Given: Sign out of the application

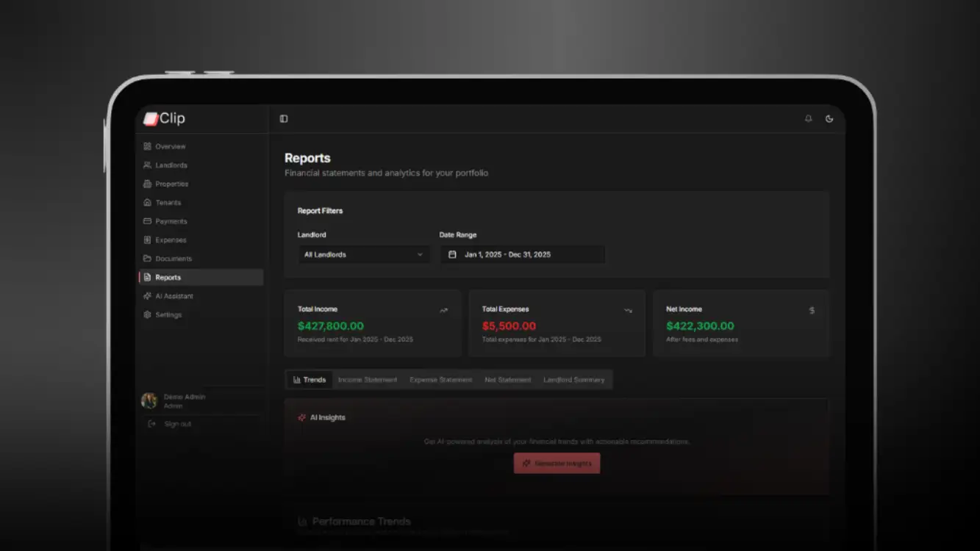Looking at the screenshot, I should 171,424.
